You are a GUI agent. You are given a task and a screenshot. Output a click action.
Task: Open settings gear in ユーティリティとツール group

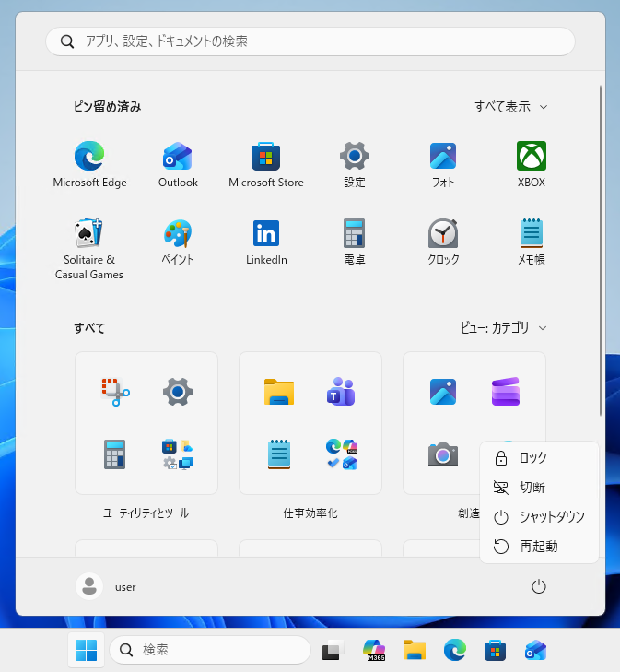coord(178,392)
